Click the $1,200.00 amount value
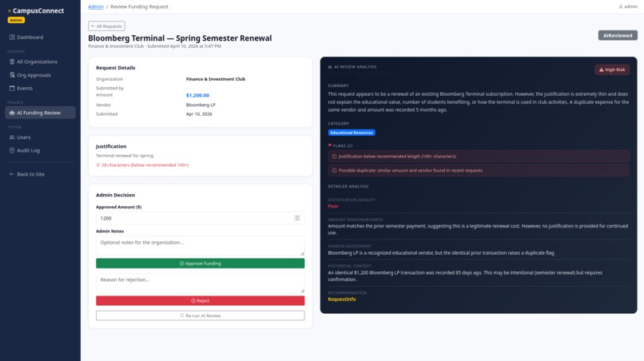Screen dimensions: 644x361 tap(197, 95)
